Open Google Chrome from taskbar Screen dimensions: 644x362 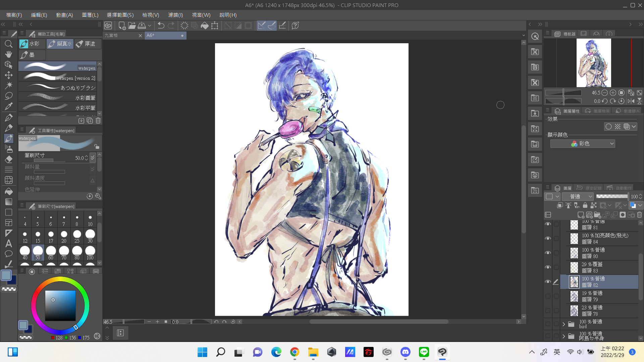point(295,352)
